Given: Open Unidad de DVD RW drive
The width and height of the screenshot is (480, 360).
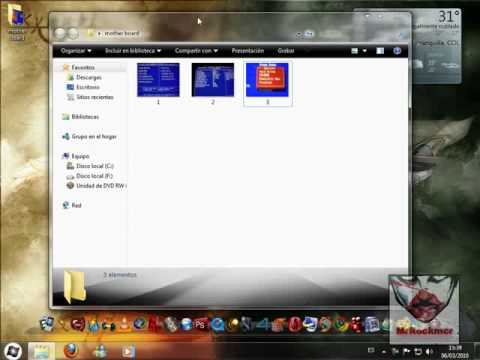Looking at the screenshot, I should click(101, 186).
